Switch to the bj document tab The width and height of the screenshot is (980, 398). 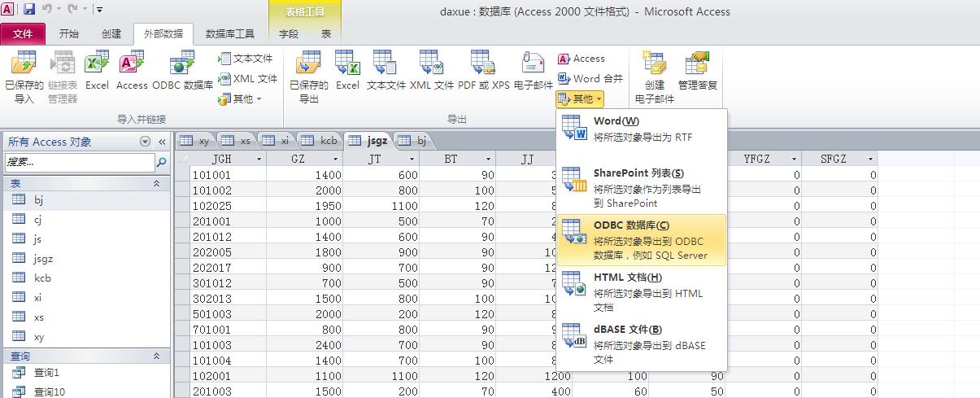[413, 141]
